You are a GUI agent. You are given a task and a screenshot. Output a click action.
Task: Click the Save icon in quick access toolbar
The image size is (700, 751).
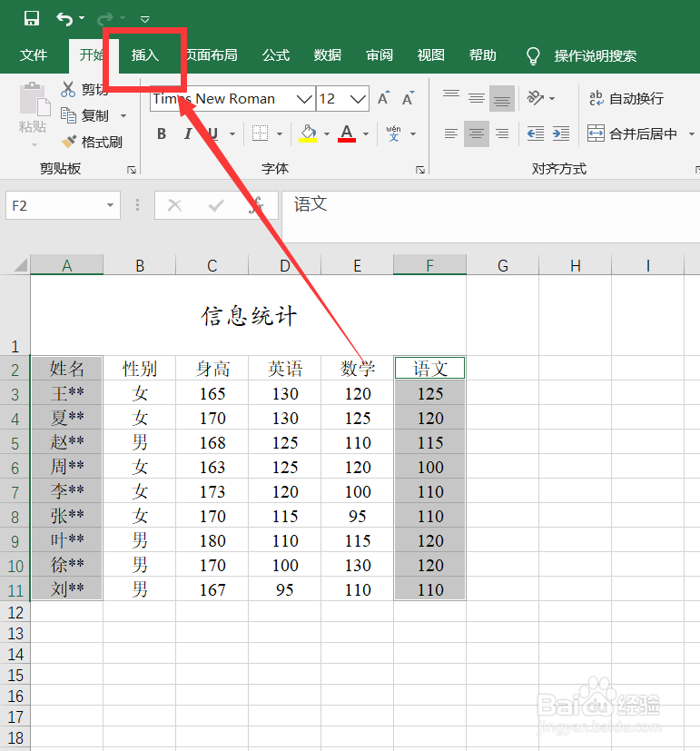click(x=32, y=19)
